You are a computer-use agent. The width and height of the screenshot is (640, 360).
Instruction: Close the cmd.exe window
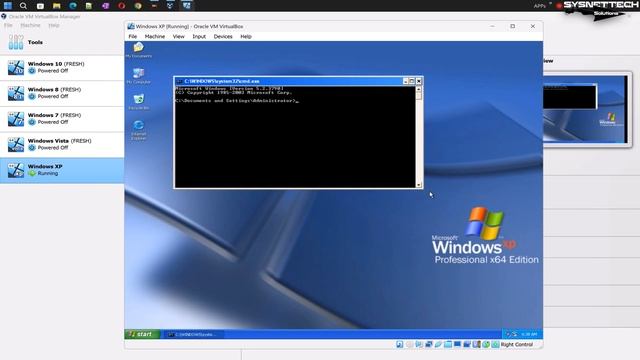pyautogui.click(x=418, y=81)
